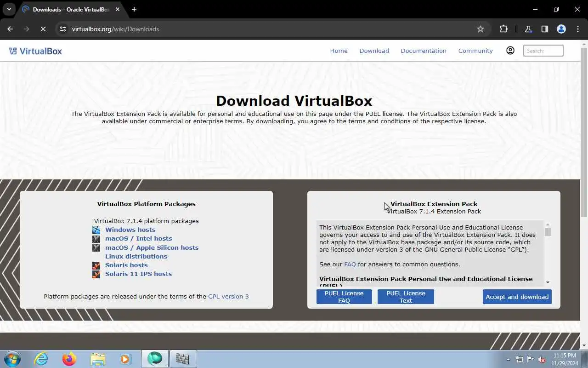This screenshot has width=588, height=368.
Task: Click the PUEL License Text button
Action: (406, 297)
